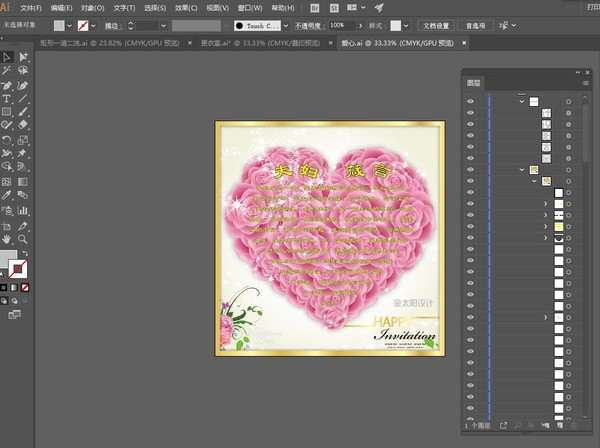Select the Perspective Grid tool
Screen dimensions: 600x448
23,166
